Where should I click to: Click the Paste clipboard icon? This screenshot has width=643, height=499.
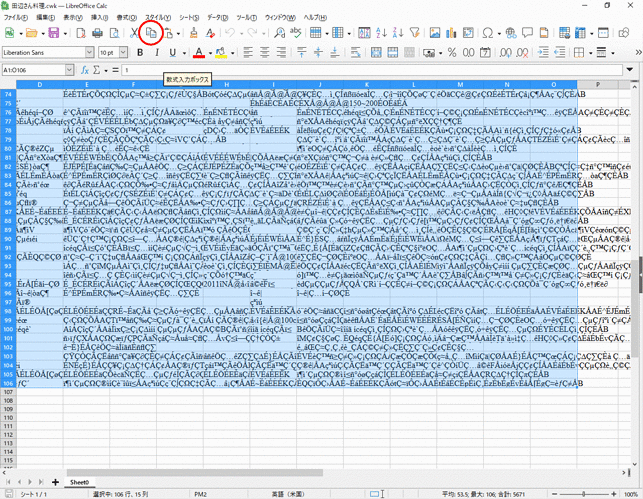(x=169, y=33)
